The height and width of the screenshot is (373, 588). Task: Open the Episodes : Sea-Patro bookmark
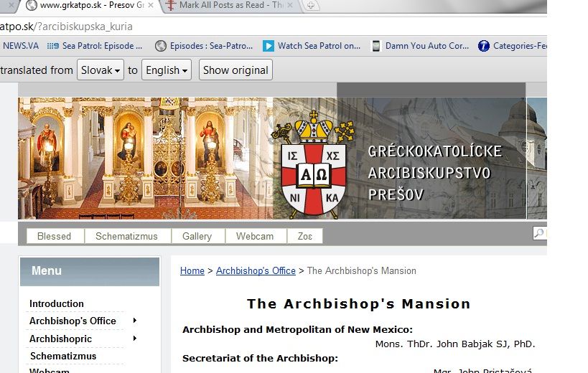pyautogui.click(x=205, y=46)
